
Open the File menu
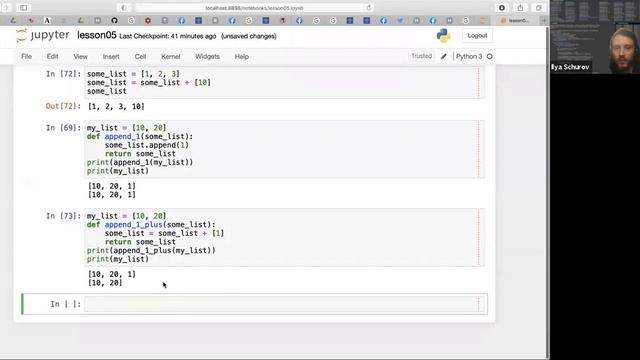coord(27,56)
